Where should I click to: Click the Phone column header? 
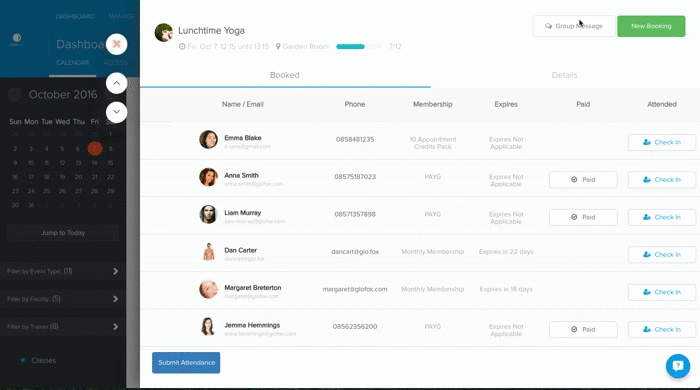[x=355, y=104]
